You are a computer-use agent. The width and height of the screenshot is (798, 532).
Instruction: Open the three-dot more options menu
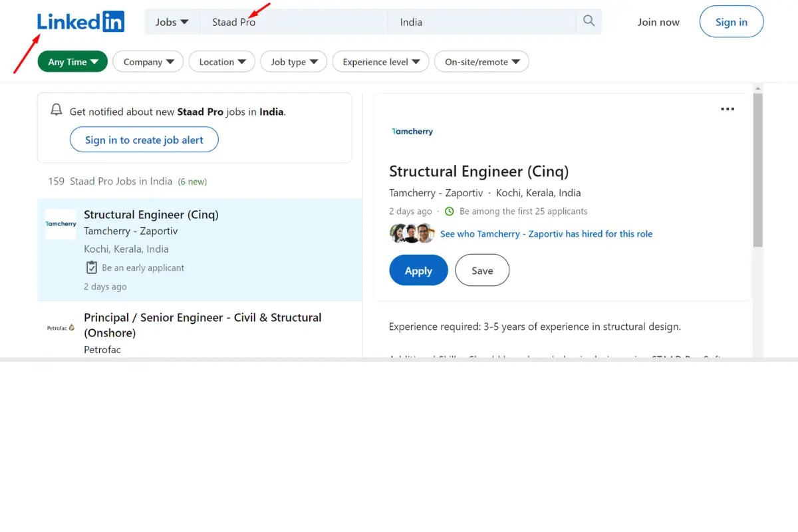tap(728, 109)
